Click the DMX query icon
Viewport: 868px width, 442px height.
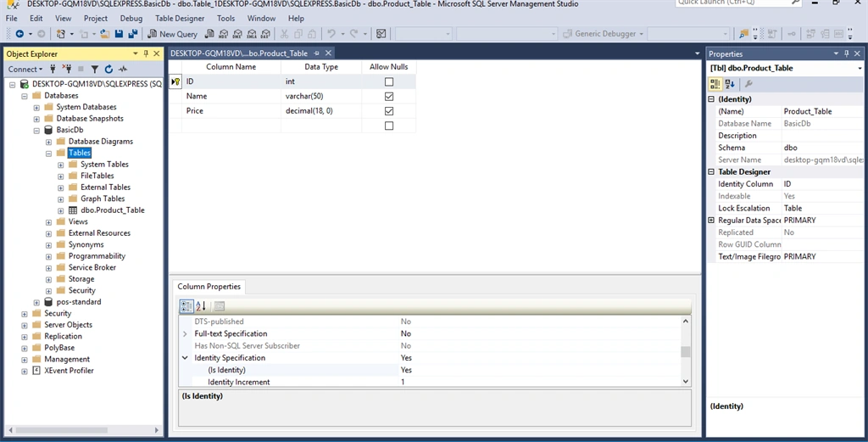(237, 34)
